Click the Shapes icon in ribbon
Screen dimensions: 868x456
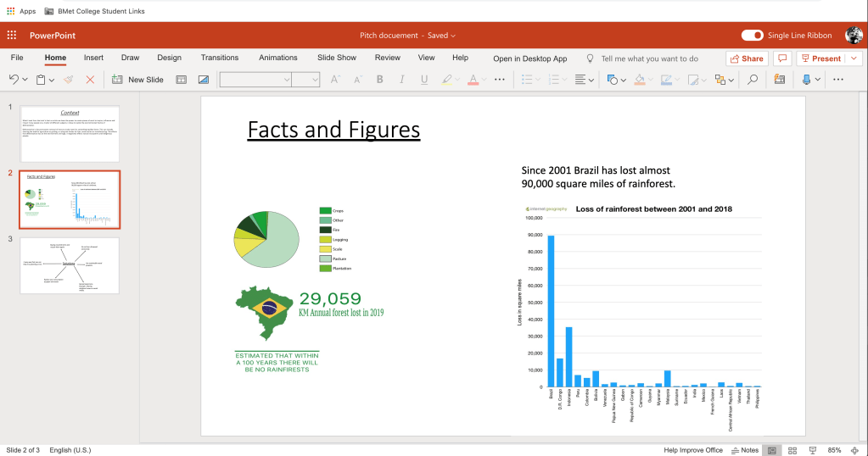point(613,80)
